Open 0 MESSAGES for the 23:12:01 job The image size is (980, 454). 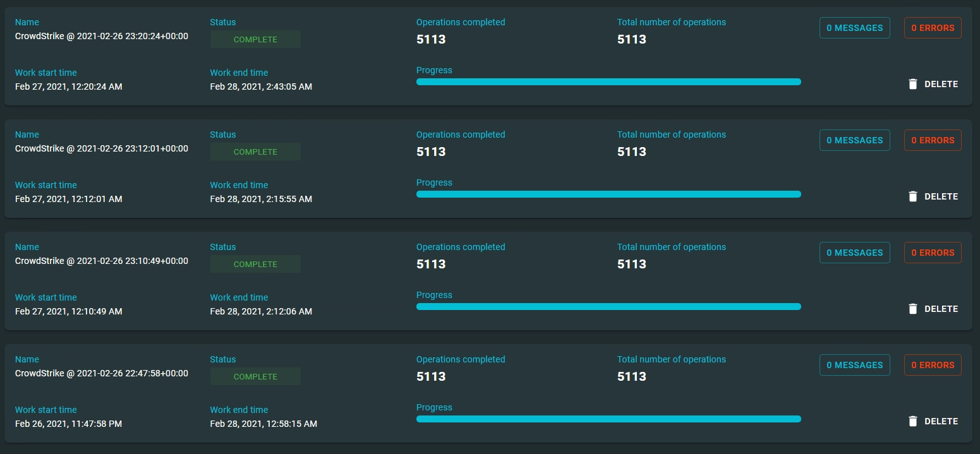[x=854, y=140]
